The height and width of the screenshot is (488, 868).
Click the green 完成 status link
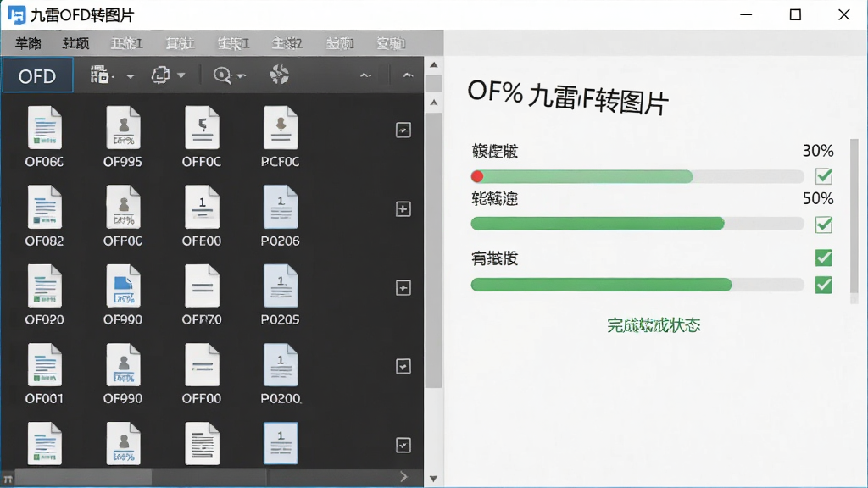tap(654, 325)
